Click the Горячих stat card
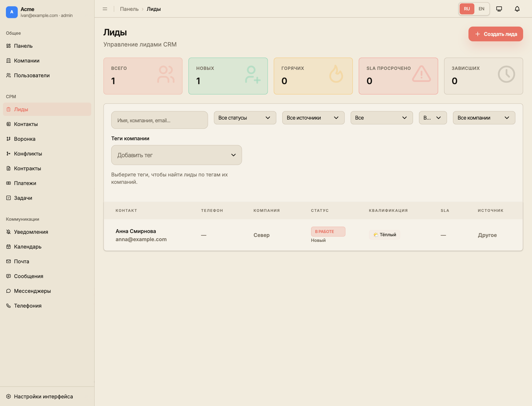532x406 pixels. (x=313, y=76)
